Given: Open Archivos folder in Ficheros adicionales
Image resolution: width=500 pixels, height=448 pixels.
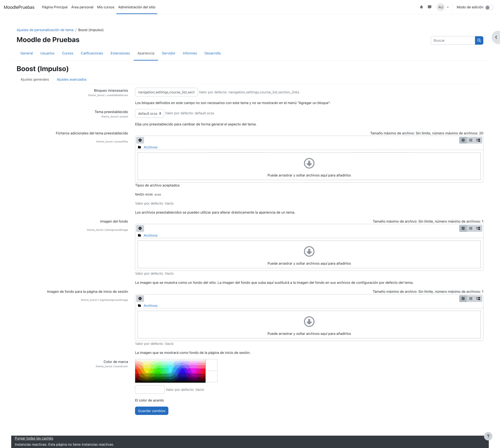Looking at the screenshot, I should (150, 147).
